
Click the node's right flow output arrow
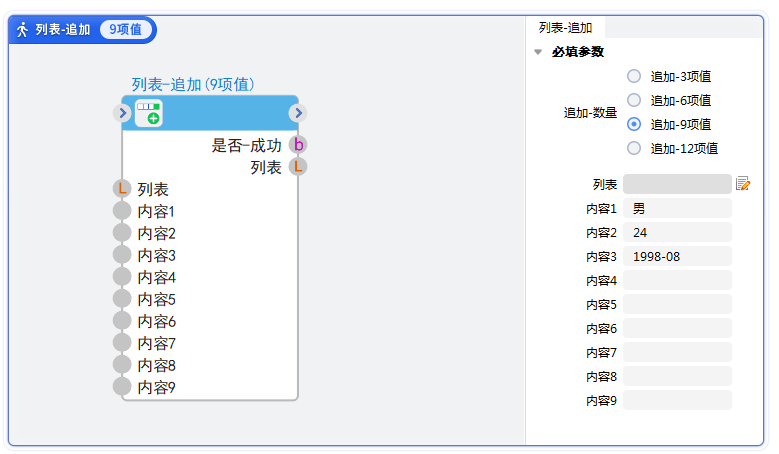[x=298, y=113]
